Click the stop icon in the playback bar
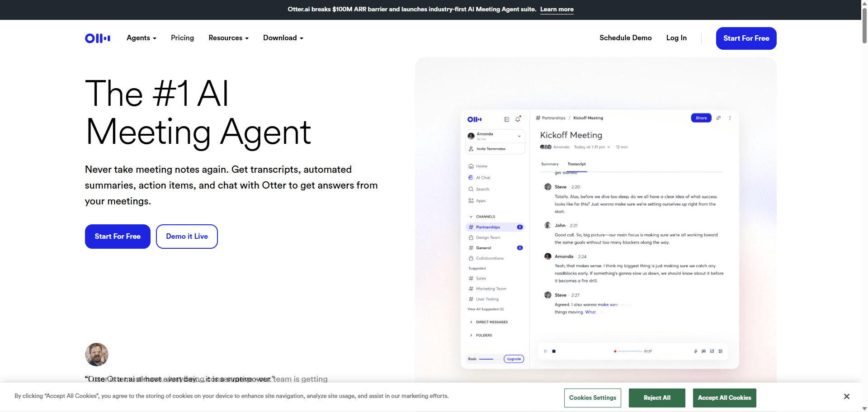 tap(554, 351)
